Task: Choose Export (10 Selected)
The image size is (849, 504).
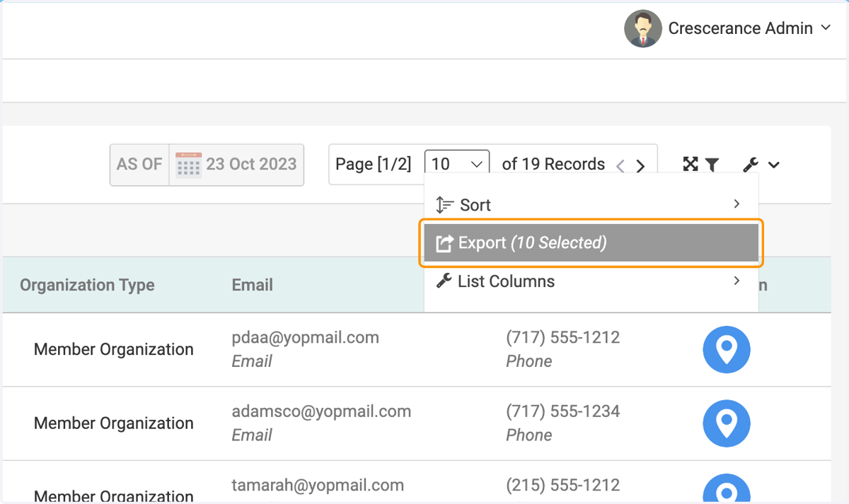Action: point(591,243)
